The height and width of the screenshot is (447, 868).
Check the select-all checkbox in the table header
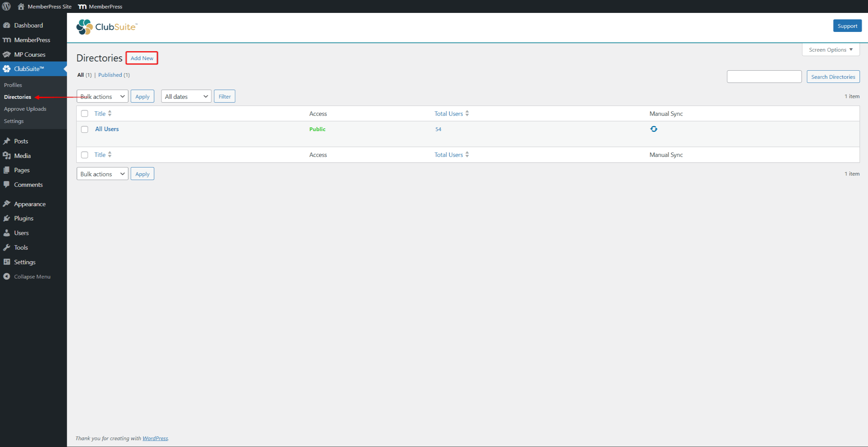(x=85, y=113)
